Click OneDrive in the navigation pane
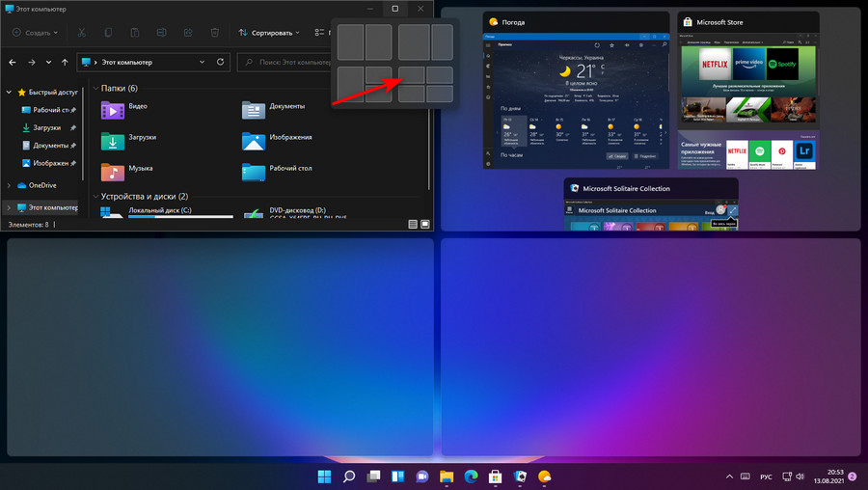Screen dimensions: 868x490 point(37,185)
